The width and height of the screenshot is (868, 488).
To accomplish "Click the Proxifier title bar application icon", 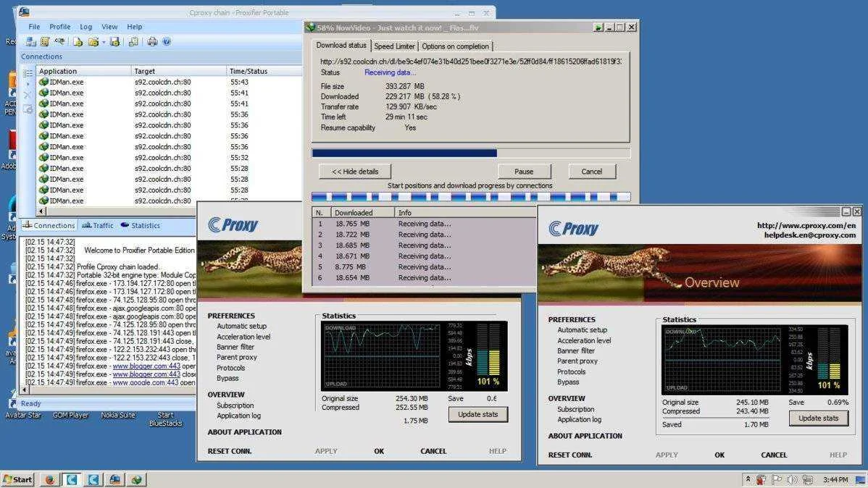I will (x=23, y=12).
